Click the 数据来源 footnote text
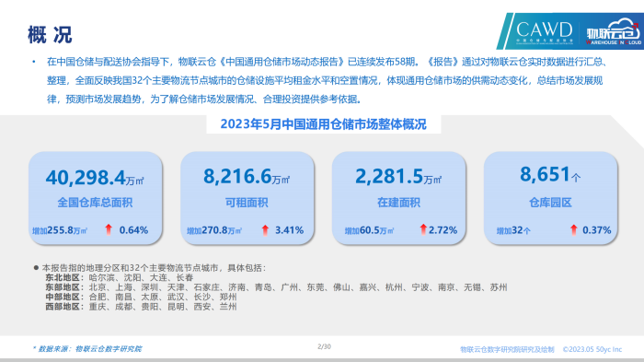The image size is (644, 362). 87,349
